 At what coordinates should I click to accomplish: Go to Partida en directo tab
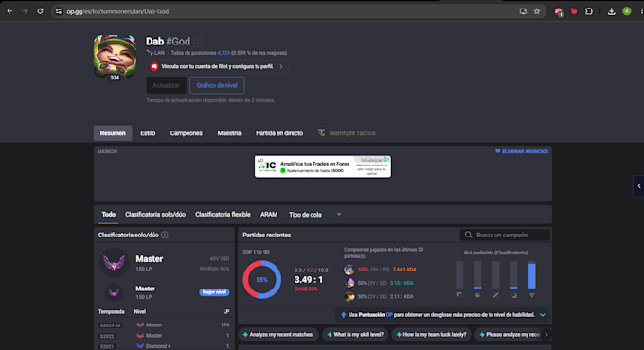coord(279,133)
